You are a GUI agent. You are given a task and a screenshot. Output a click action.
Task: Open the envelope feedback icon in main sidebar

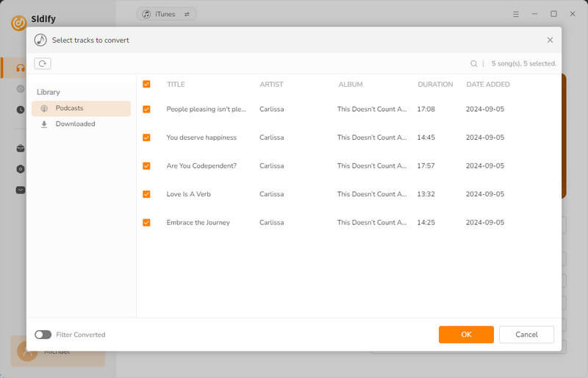pyautogui.click(x=21, y=190)
